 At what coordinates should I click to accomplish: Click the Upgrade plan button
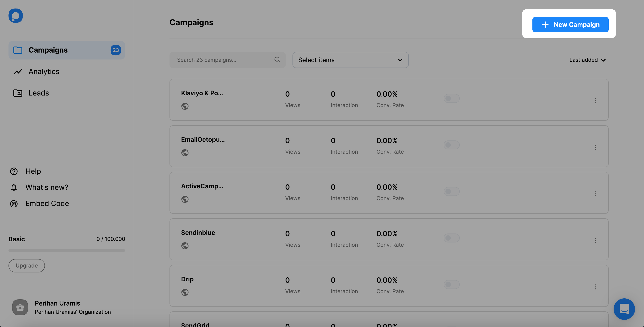tap(27, 265)
